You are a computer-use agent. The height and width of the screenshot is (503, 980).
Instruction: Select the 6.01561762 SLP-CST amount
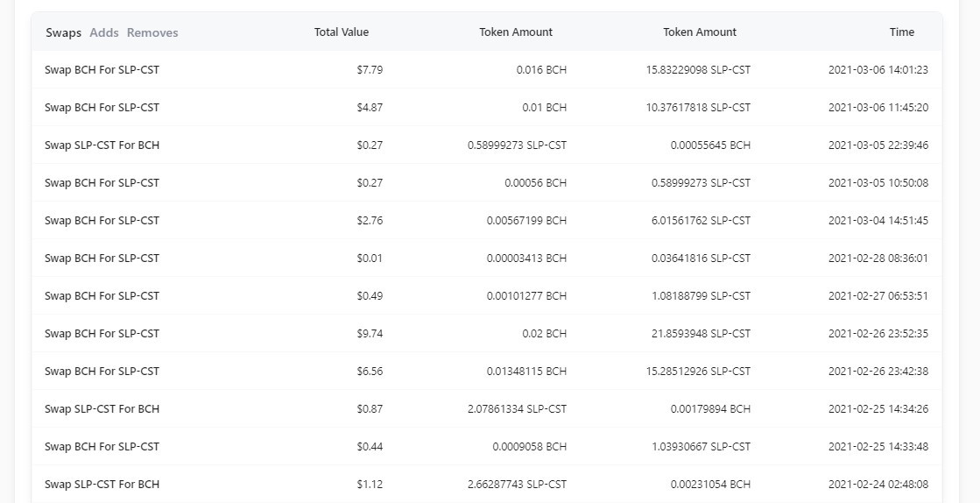click(x=701, y=220)
